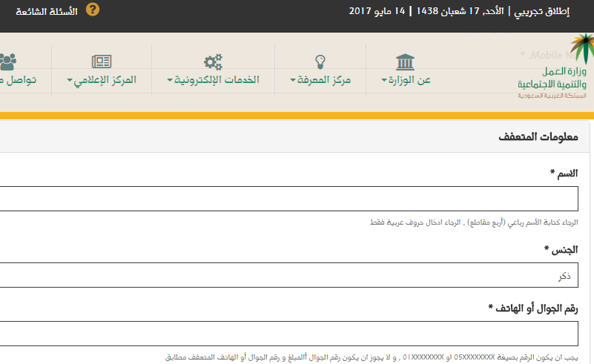Click the gears icon for الخدمات الإلكترونية
Screen dimensions: 594x364
pyautogui.click(x=213, y=62)
